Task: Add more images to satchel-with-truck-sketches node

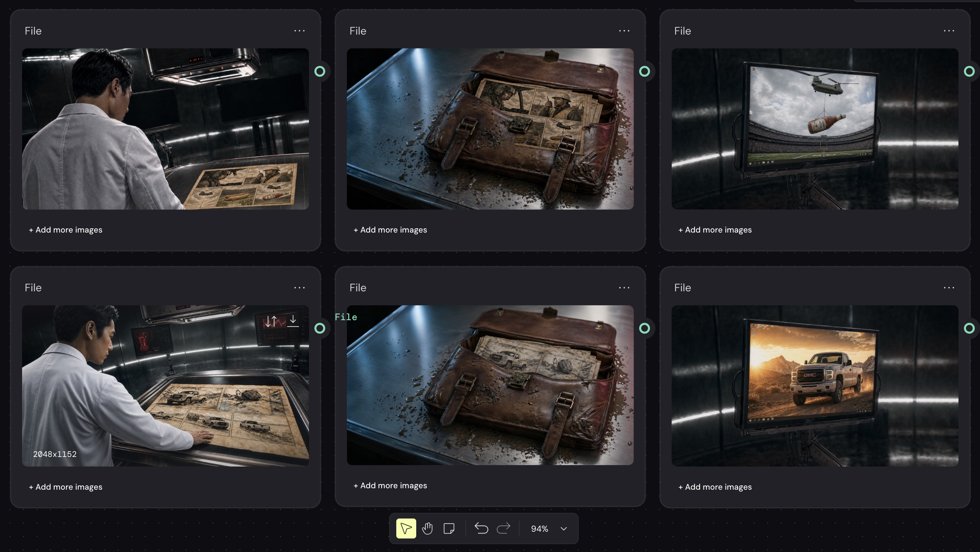Action: 390,485
